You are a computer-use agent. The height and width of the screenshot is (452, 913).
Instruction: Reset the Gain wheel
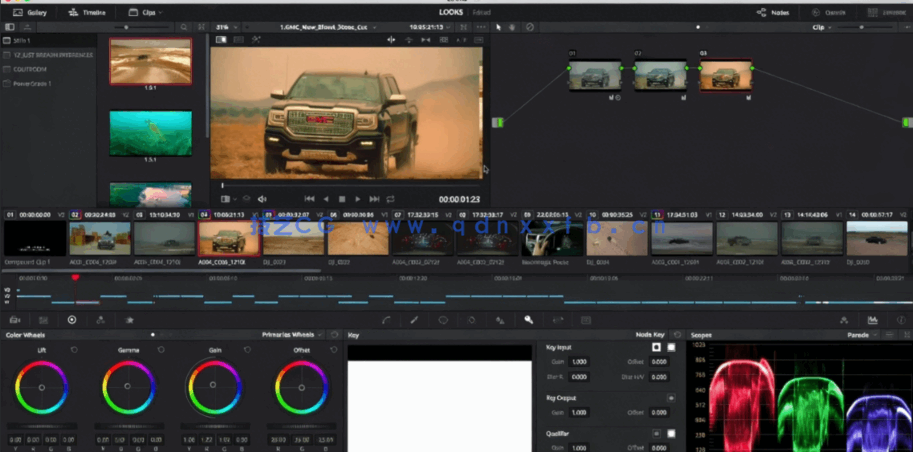[247, 349]
